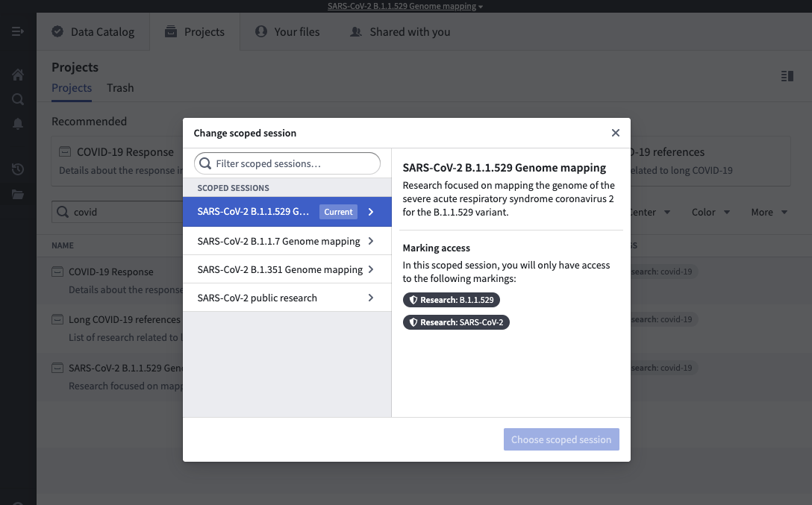Click the project icon beside COVID-19 Response row
The image size is (812, 505).
tap(57, 272)
